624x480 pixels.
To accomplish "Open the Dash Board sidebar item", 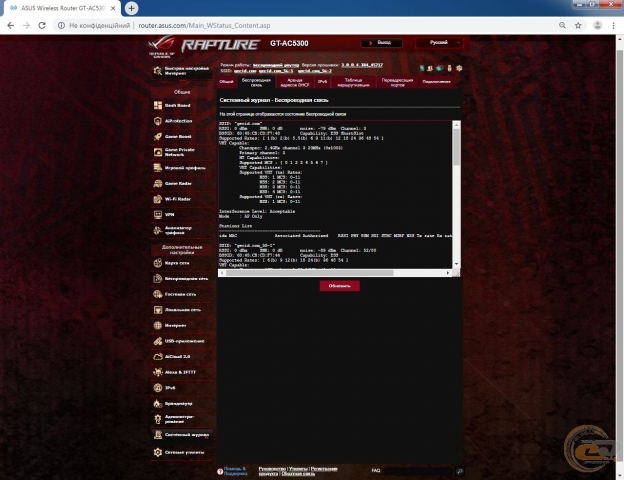I will [181, 105].
